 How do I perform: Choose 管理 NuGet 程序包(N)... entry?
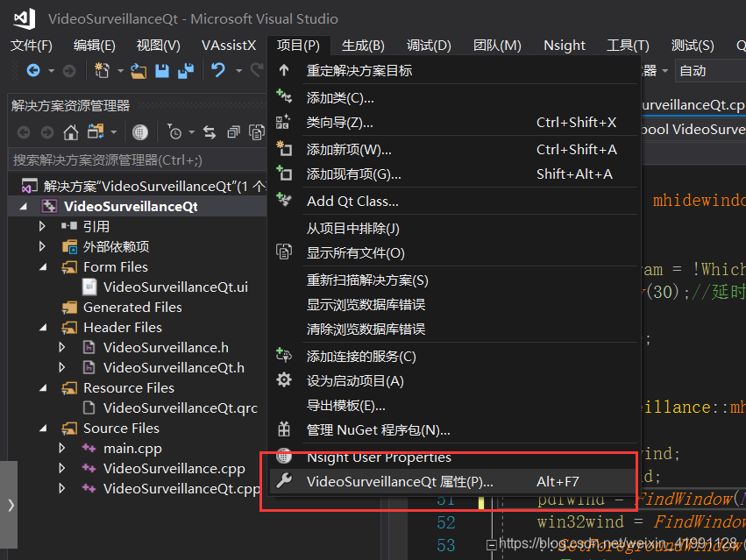[x=454, y=430]
